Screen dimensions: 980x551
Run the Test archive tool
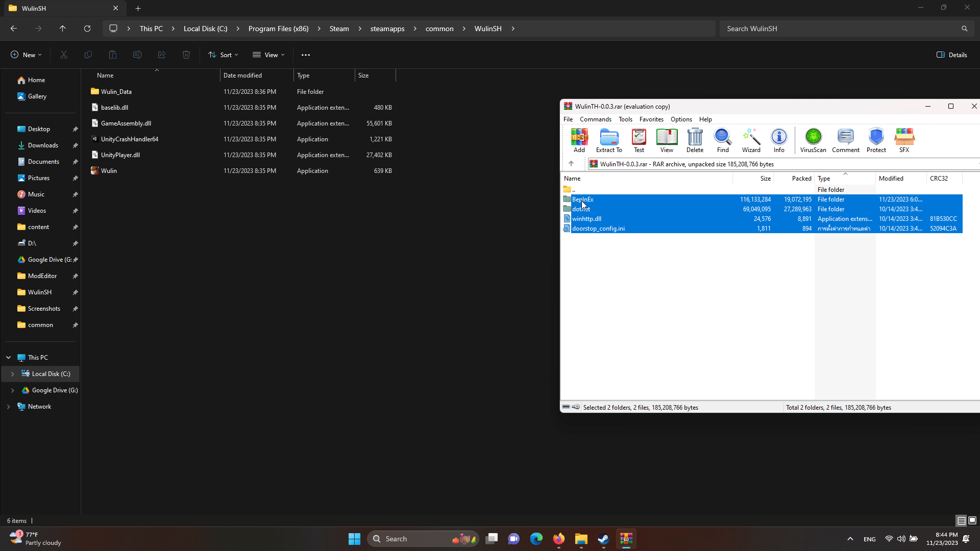[639, 140]
